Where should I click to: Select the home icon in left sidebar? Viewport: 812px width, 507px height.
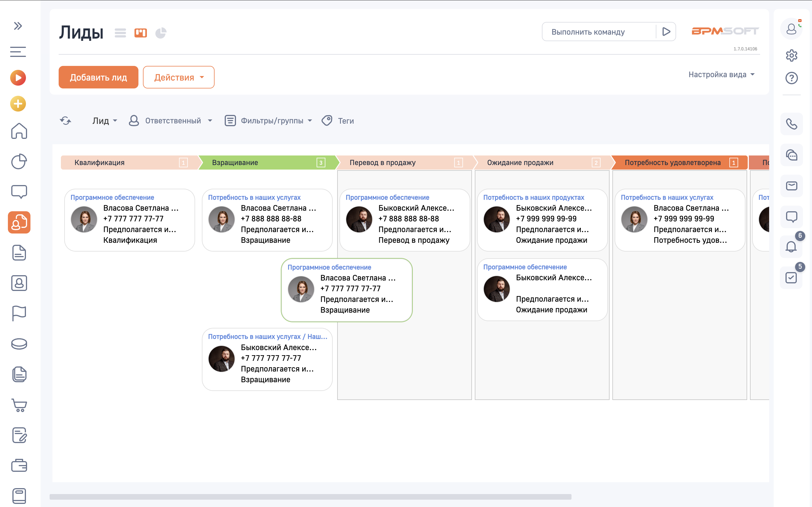19,132
